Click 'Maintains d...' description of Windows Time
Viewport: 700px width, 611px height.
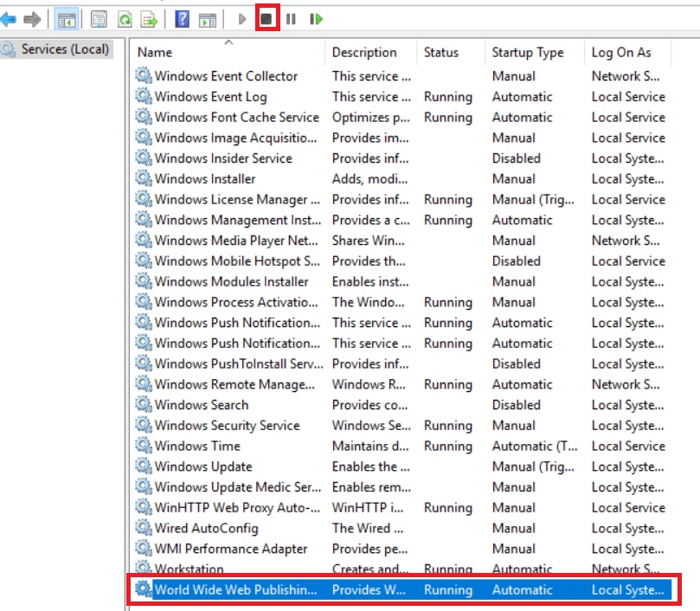pyautogui.click(x=370, y=446)
